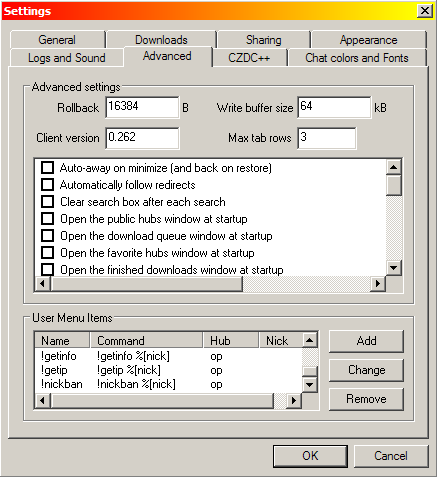Open the Downloads tab
The width and height of the screenshot is (437, 477).
point(161,40)
